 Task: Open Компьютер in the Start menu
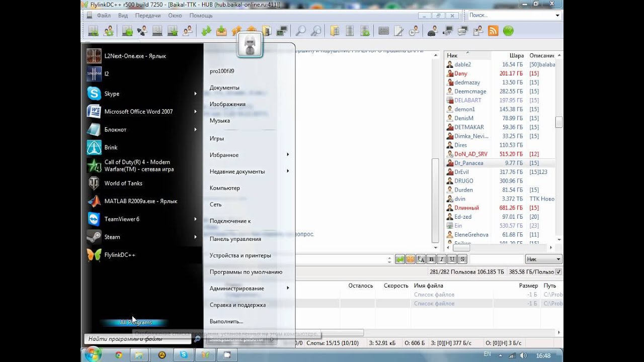click(x=224, y=188)
